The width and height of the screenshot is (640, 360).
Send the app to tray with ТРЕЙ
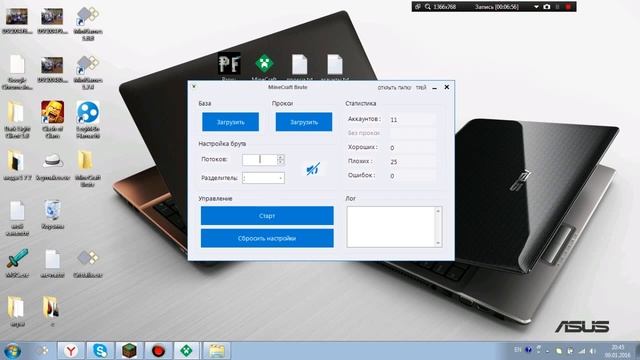coord(421,88)
